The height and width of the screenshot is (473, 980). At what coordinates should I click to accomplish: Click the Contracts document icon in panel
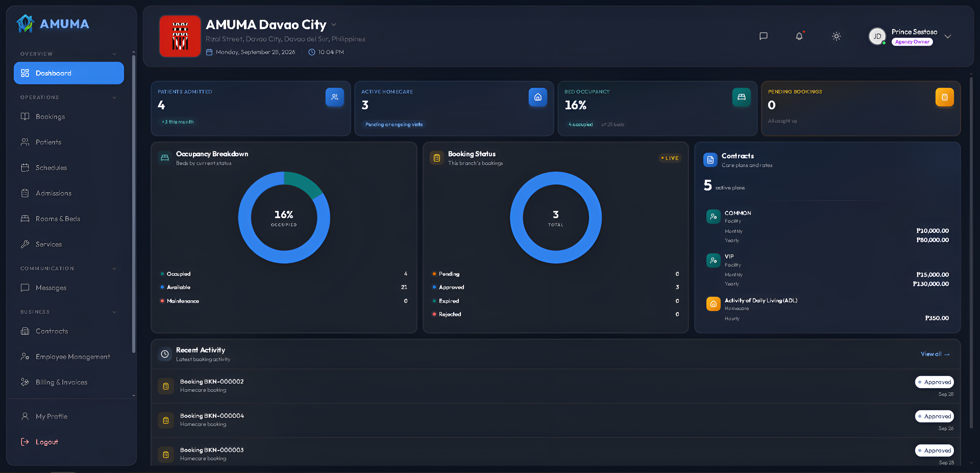pos(710,160)
